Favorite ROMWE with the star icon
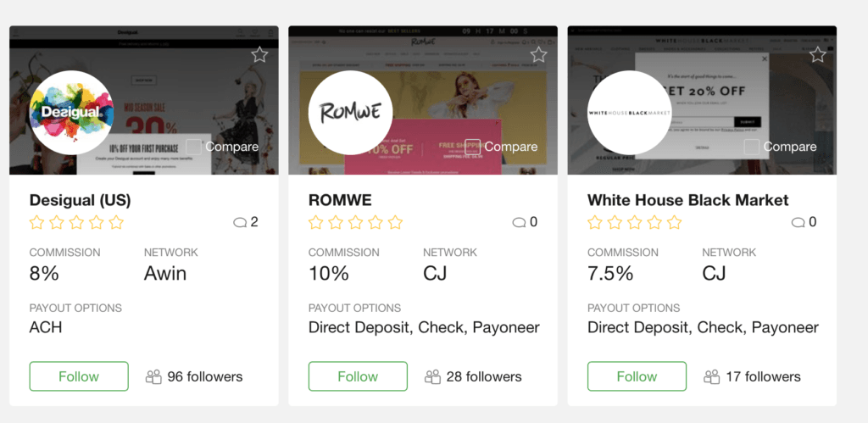Screen dimensions: 868x423 [538, 54]
